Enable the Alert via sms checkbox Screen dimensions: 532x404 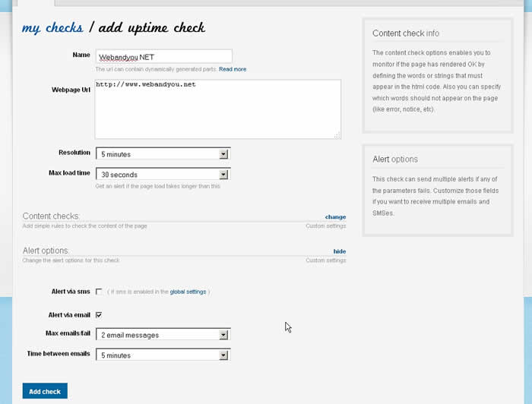click(x=99, y=292)
